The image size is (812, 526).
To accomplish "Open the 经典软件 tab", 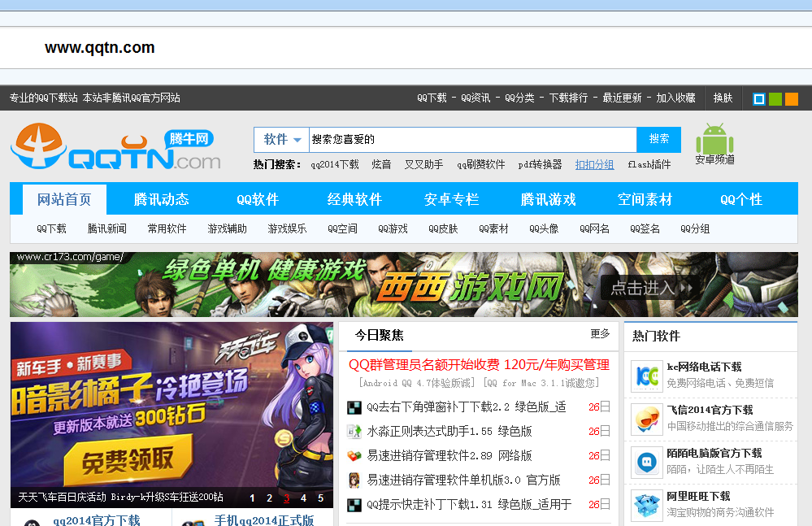I will (x=354, y=199).
